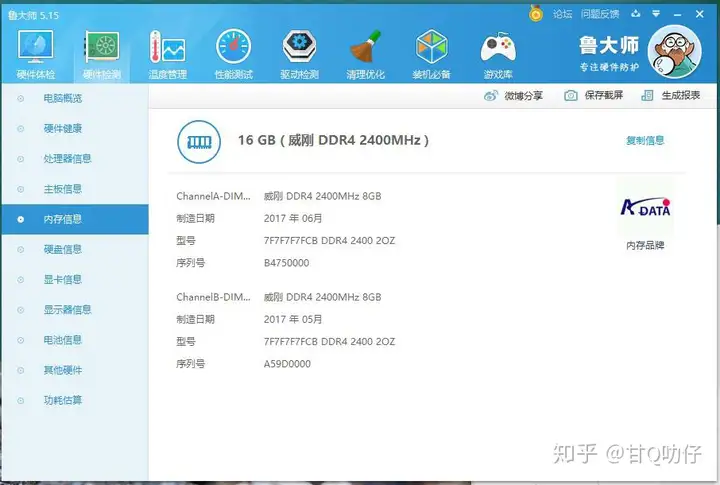
Task: Select 硬盘信息 in the sidebar
Action: coord(75,249)
